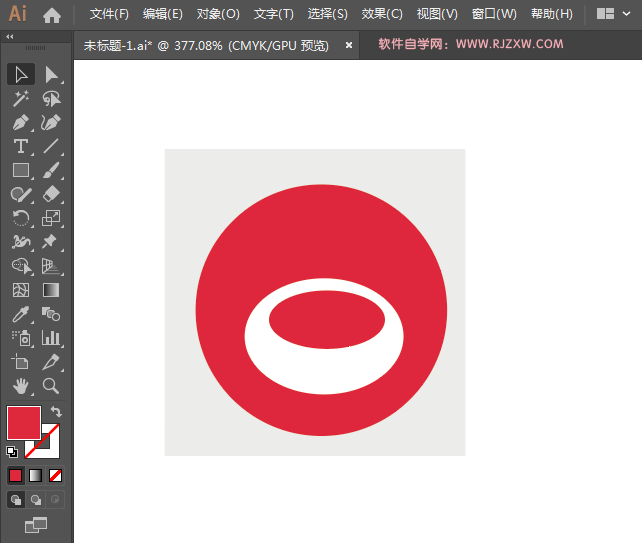
Task: Select the Slice tool
Action: tap(52, 362)
